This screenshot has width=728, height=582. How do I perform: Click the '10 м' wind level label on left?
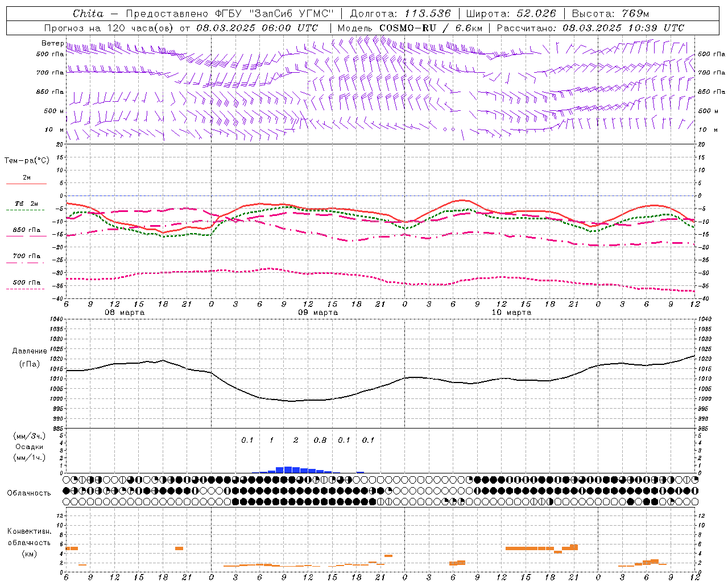coord(54,130)
